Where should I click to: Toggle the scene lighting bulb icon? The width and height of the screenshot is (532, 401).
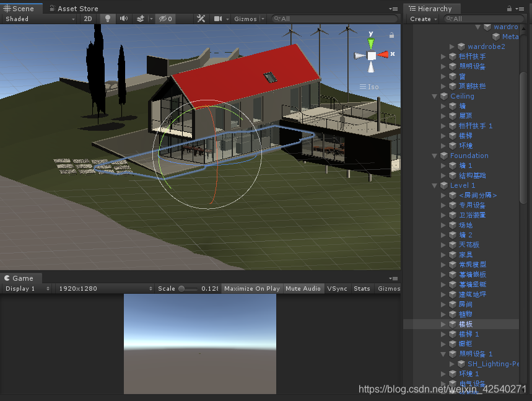[x=107, y=19]
